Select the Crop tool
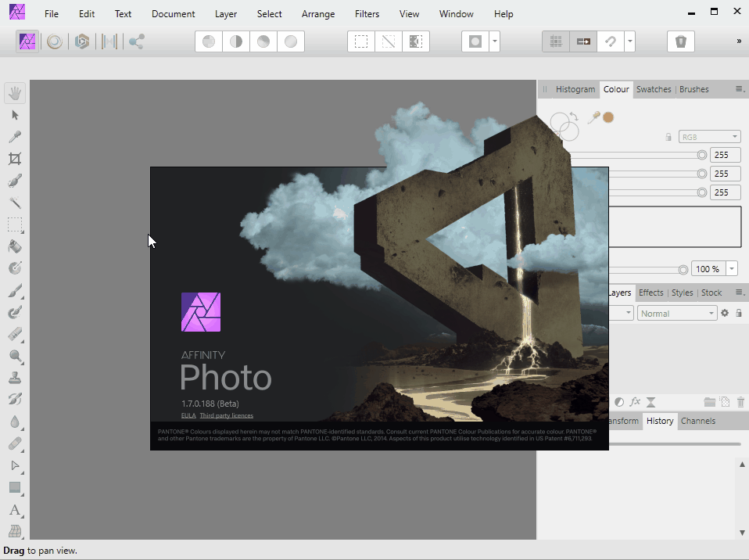Image resolution: width=749 pixels, height=560 pixels. coord(15,159)
